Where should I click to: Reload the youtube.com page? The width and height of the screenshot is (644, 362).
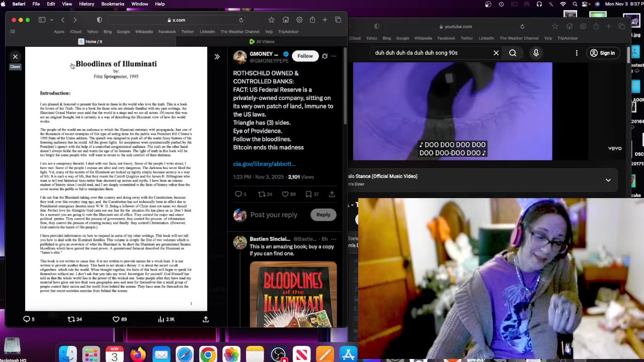[x=522, y=27]
